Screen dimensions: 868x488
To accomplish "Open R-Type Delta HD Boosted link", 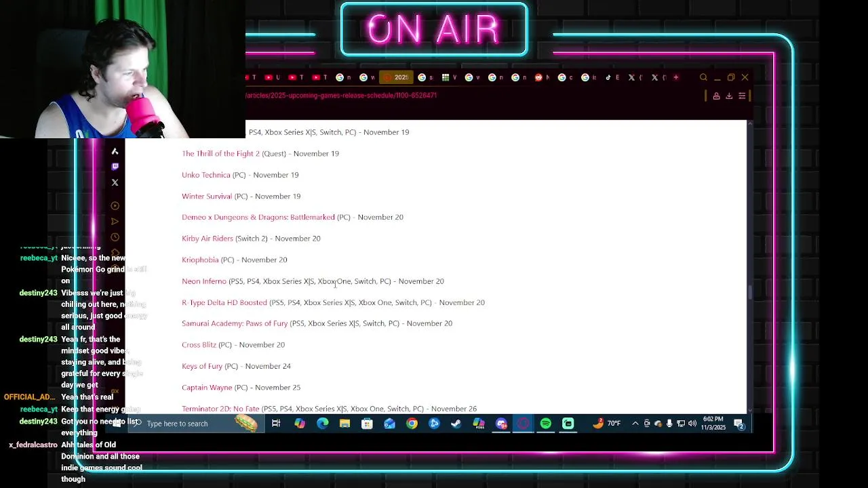I will [x=224, y=303].
